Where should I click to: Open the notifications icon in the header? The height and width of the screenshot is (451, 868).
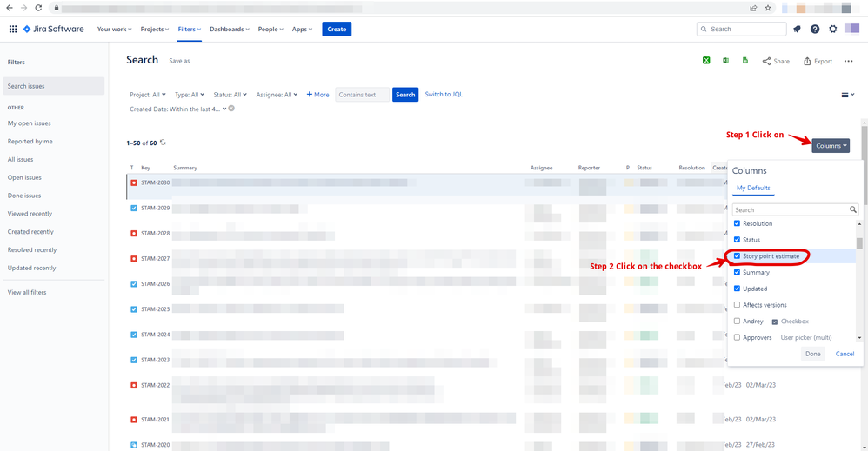(x=797, y=29)
